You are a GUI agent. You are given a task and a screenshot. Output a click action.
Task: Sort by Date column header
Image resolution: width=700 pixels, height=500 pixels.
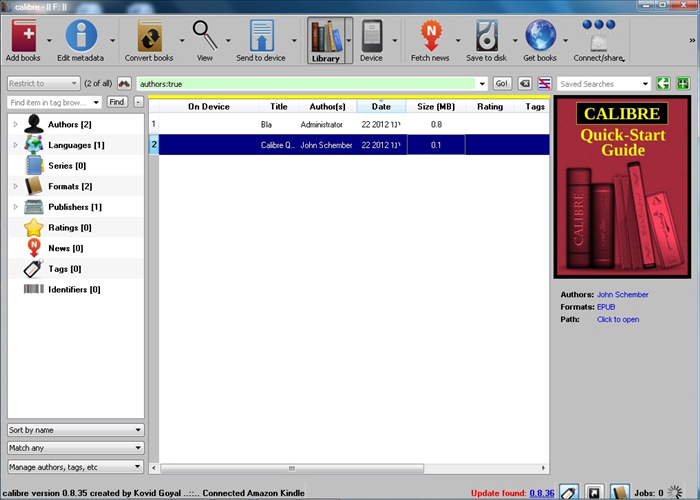381,106
